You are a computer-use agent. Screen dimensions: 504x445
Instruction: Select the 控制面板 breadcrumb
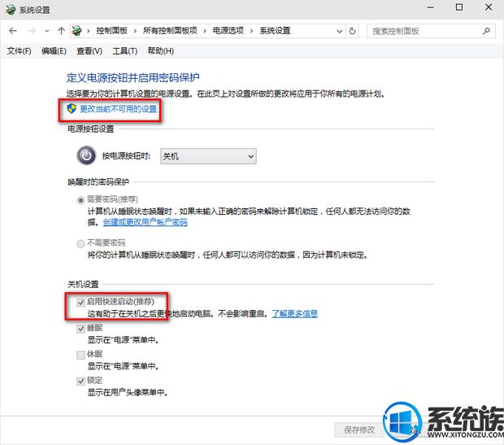point(111,31)
